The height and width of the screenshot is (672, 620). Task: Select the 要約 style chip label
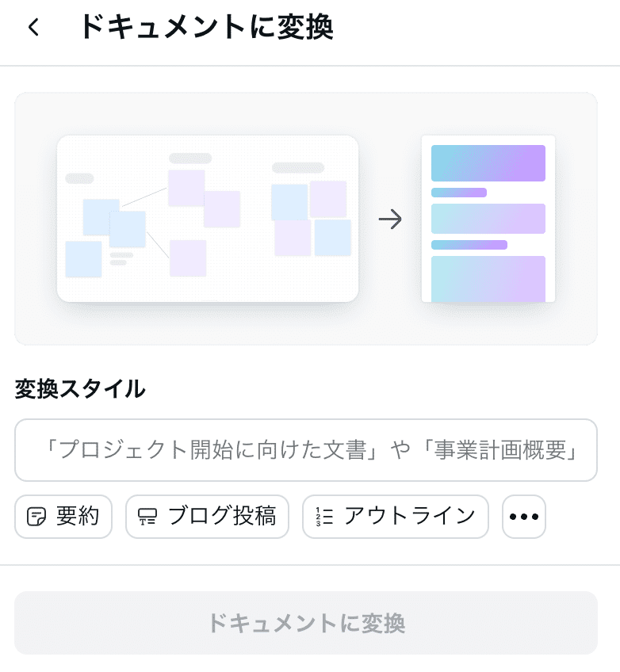click(78, 516)
